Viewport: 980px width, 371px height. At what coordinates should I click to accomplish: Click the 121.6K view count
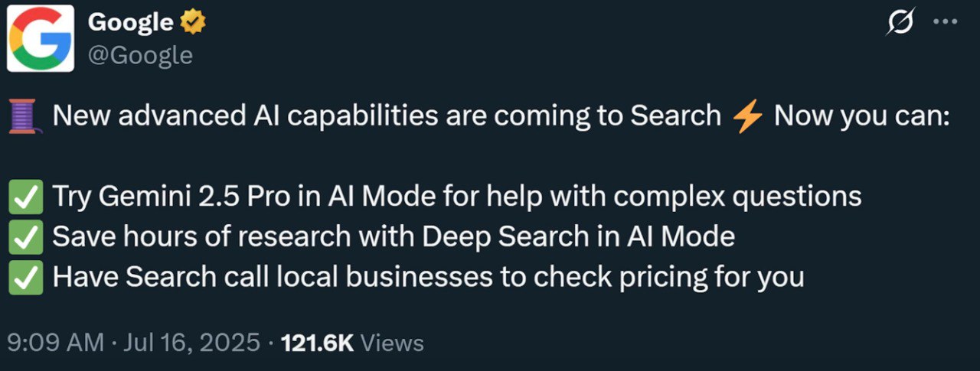tap(317, 343)
